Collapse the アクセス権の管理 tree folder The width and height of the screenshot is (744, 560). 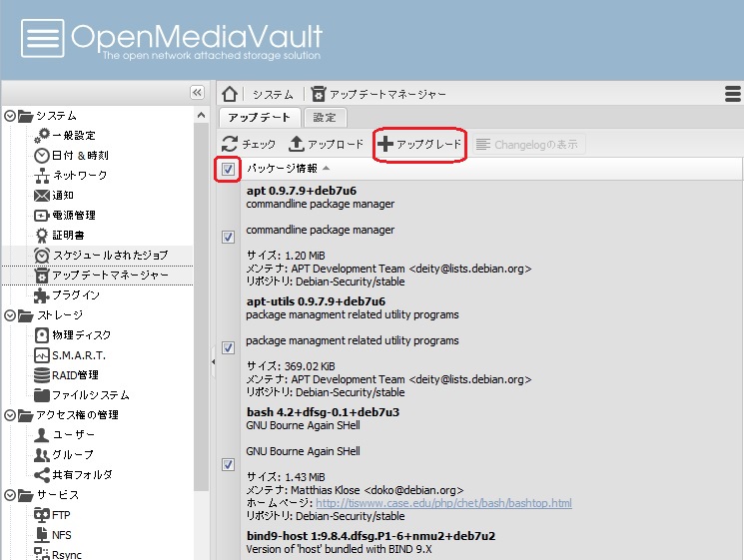click(10, 415)
